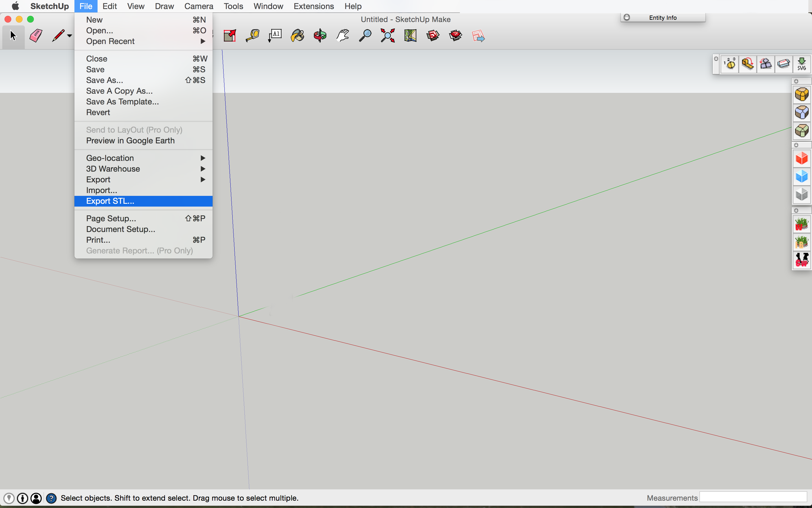Open the Extensions menu
The height and width of the screenshot is (508, 812).
[314, 6]
